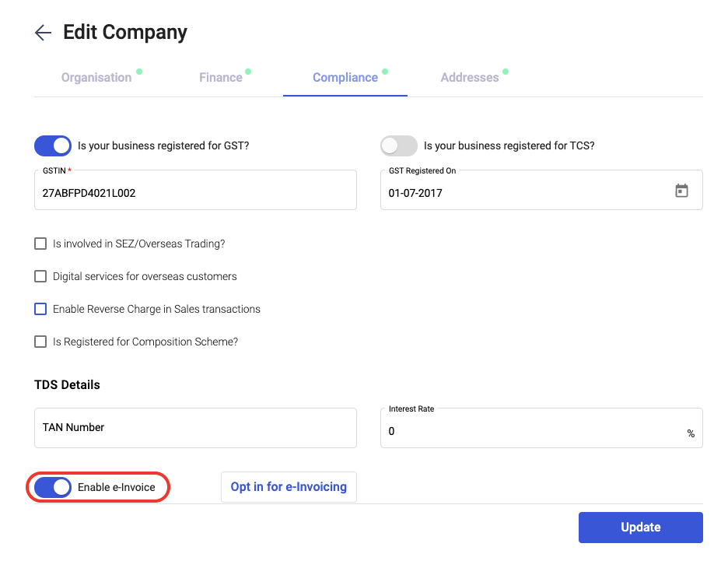Go back using the arrow icon
Viewport: 728px width, 561px height.
(43, 33)
